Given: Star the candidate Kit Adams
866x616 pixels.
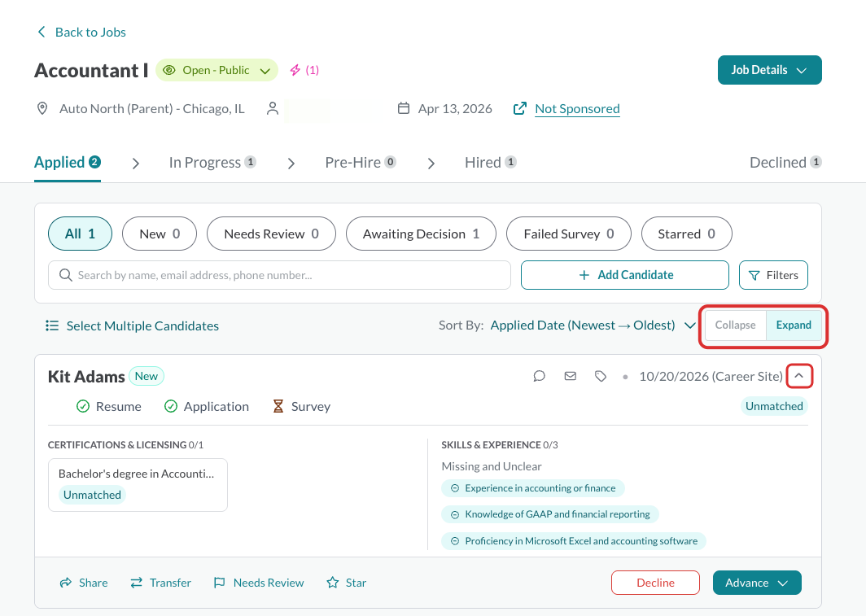Looking at the screenshot, I should click(x=346, y=583).
